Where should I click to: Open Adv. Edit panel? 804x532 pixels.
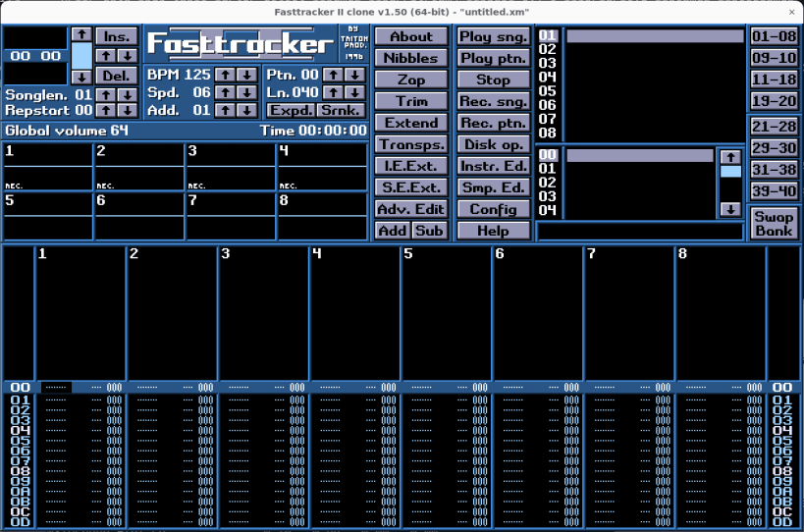(411, 209)
